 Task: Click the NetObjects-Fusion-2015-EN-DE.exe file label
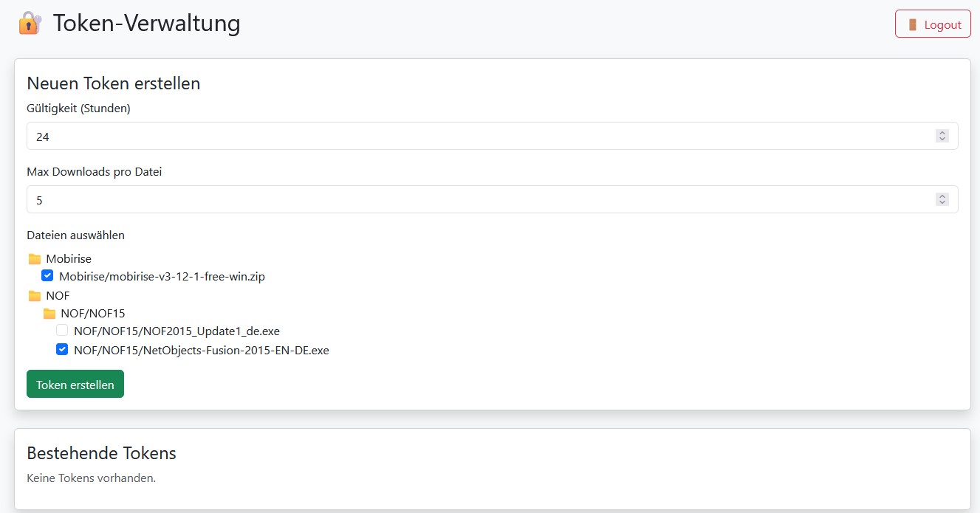pyautogui.click(x=201, y=351)
